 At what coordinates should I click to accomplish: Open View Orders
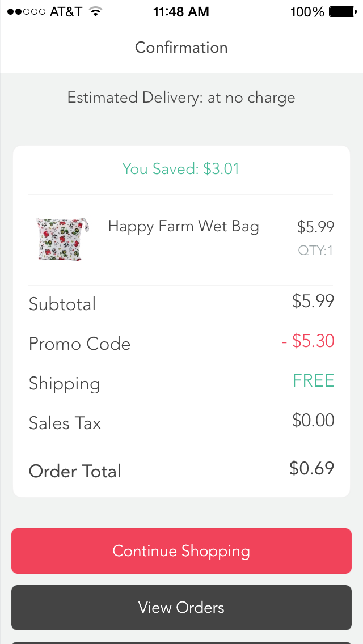[181, 608]
